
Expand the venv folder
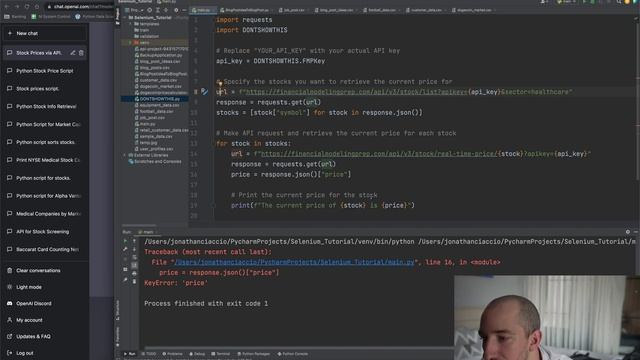point(131,42)
